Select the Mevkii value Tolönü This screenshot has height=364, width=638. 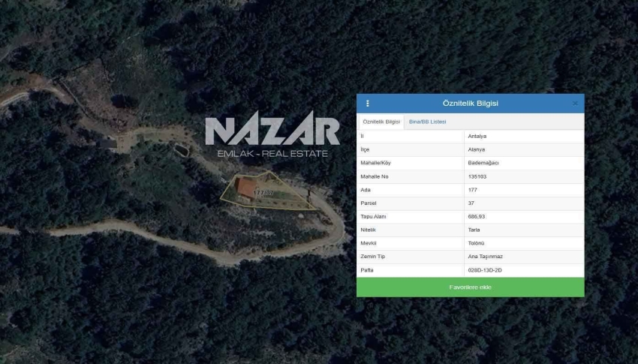pos(476,243)
